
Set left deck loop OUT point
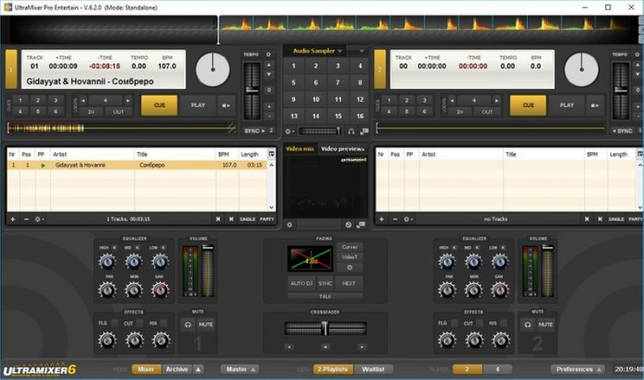click(118, 112)
